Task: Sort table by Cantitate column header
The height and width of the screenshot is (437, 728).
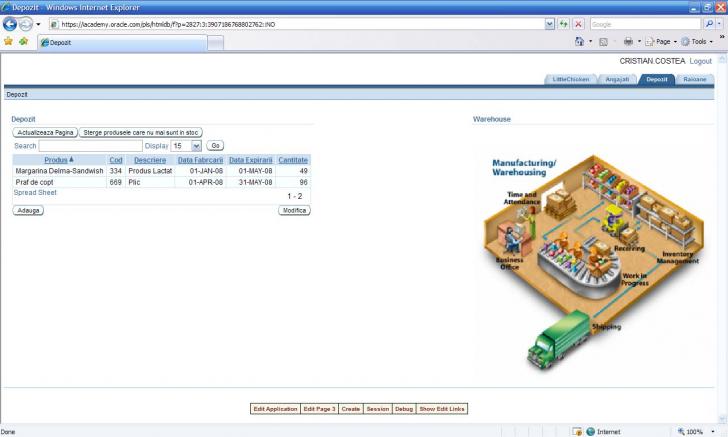Action: point(293,160)
